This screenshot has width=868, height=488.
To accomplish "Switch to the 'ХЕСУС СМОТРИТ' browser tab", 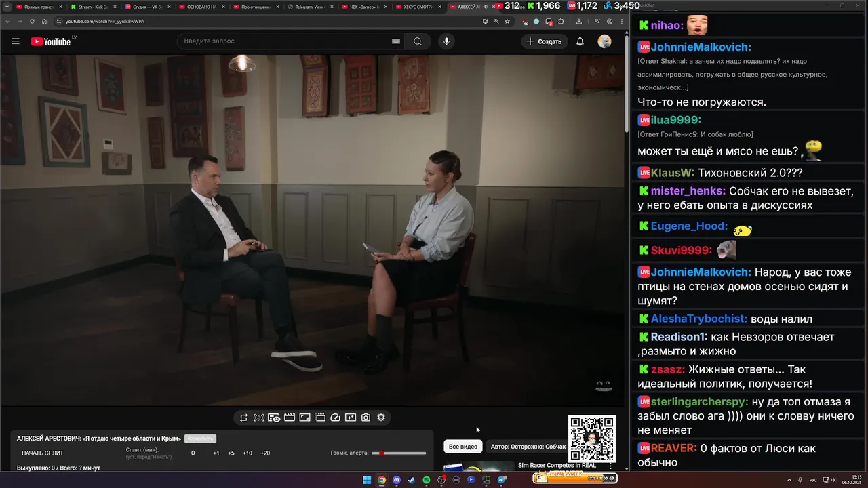I will pos(418,7).
